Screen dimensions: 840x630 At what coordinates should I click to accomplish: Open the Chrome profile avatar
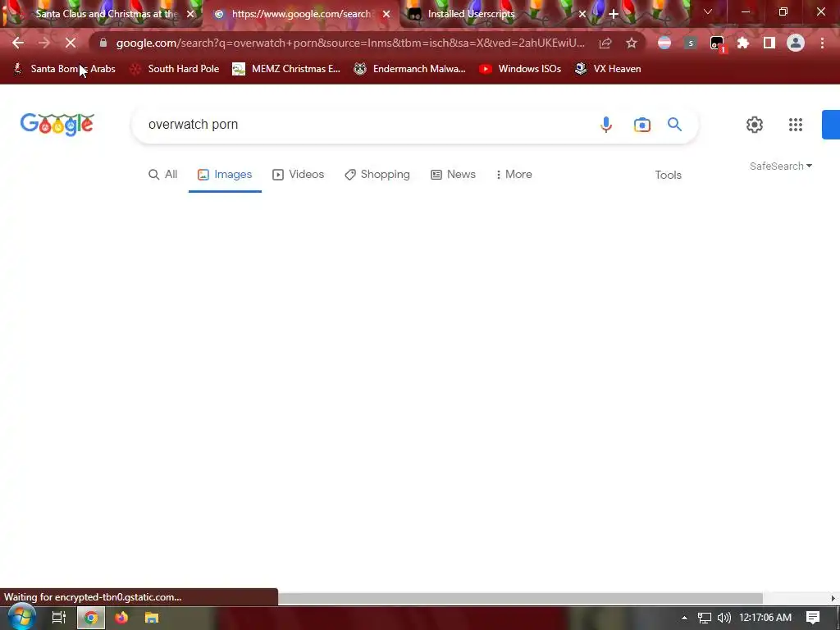(x=796, y=43)
